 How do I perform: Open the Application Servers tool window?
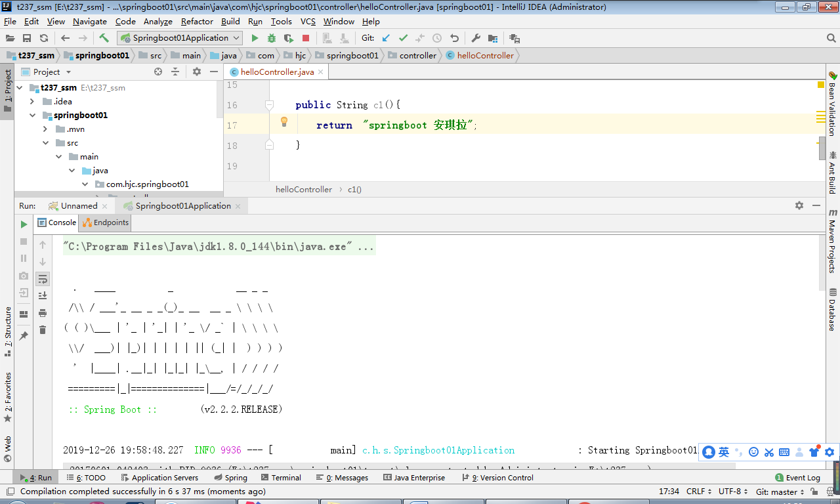(159, 478)
